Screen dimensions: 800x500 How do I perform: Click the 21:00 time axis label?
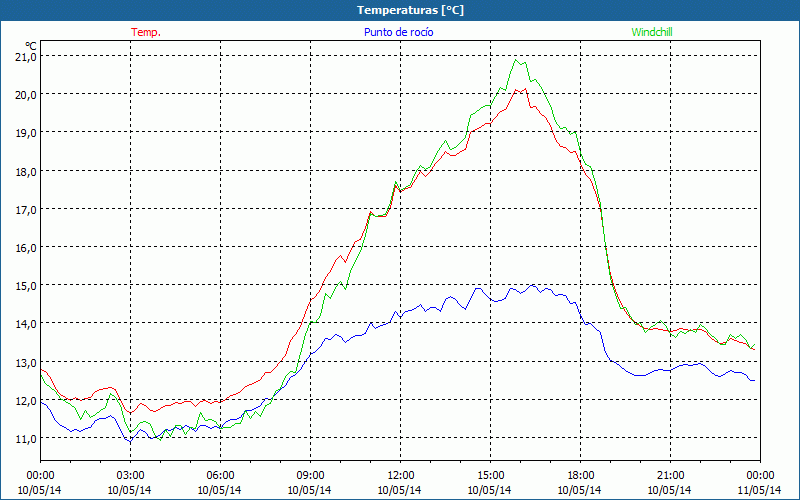point(670,476)
